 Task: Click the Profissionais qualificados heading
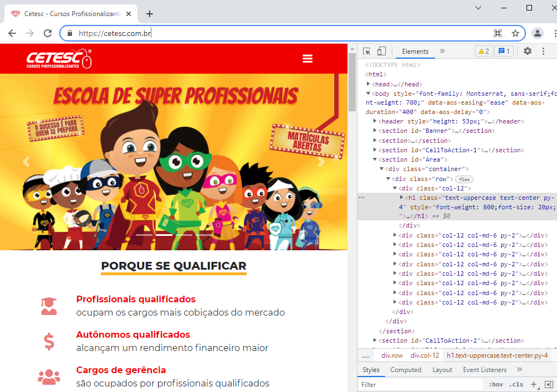coord(136,299)
